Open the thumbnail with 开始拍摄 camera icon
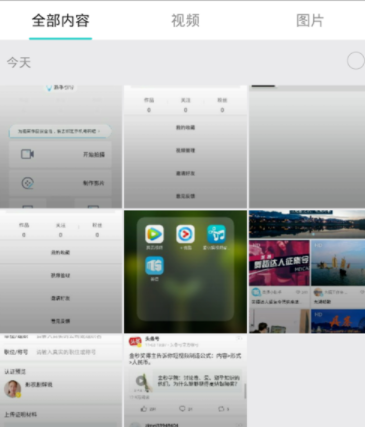The width and height of the screenshot is (365, 427). click(61, 147)
